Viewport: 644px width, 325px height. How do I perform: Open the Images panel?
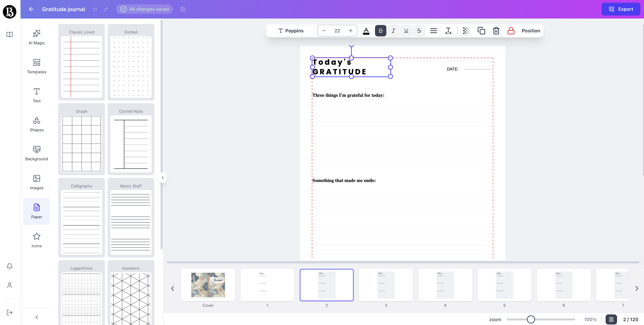point(37,182)
